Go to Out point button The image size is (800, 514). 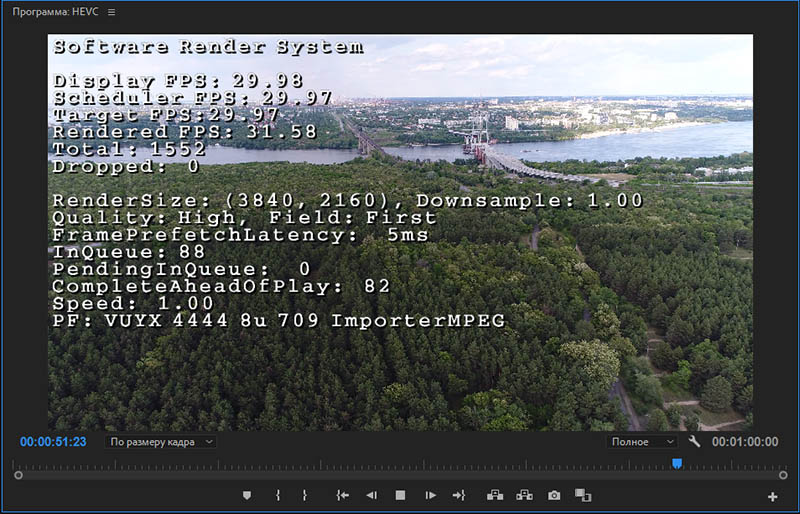coord(459,495)
